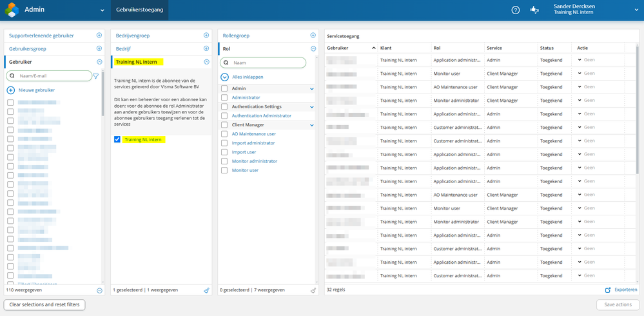Collapse the Admin role group chevron

pyautogui.click(x=312, y=89)
